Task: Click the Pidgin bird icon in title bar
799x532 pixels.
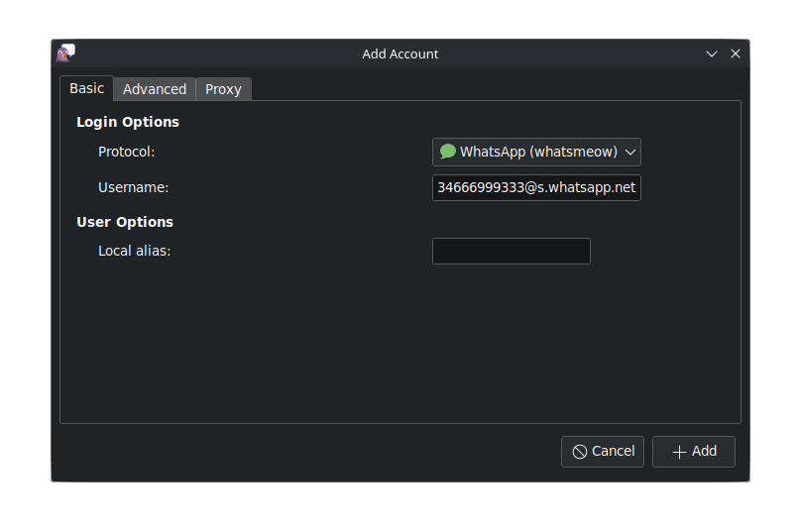Action: (x=65, y=53)
